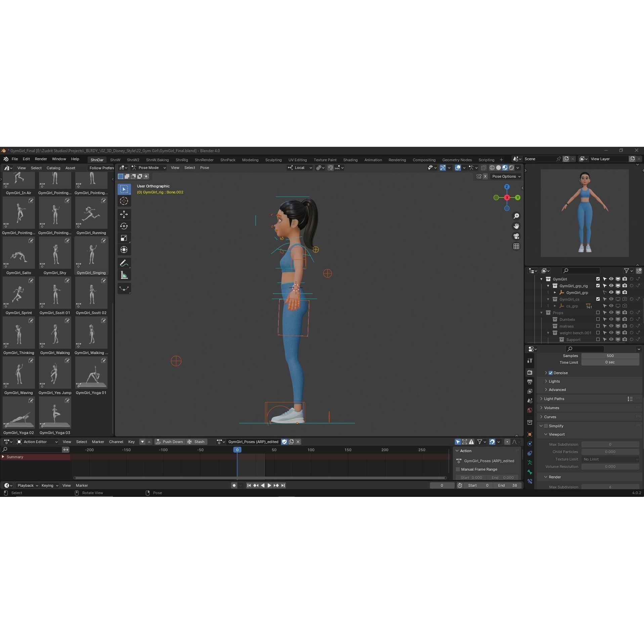Select the Scale tool
The image size is (644, 644).
point(124,238)
